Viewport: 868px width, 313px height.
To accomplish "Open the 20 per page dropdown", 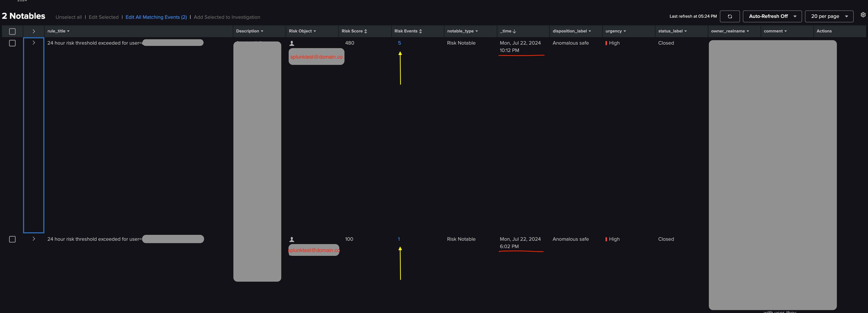I will (x=829, y=16).
